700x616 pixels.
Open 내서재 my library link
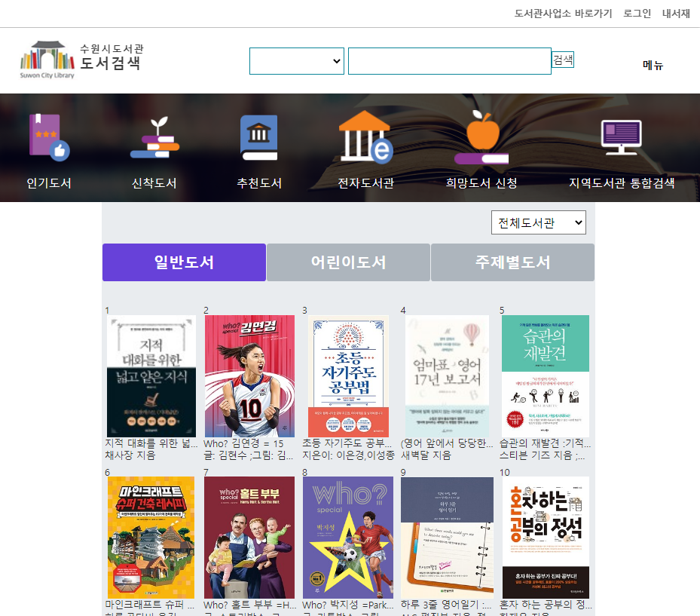click(676, 14)
